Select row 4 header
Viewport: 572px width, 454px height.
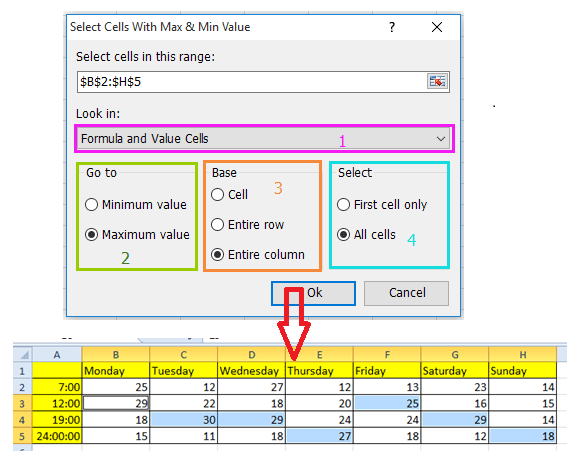click(x=23, y=420)
